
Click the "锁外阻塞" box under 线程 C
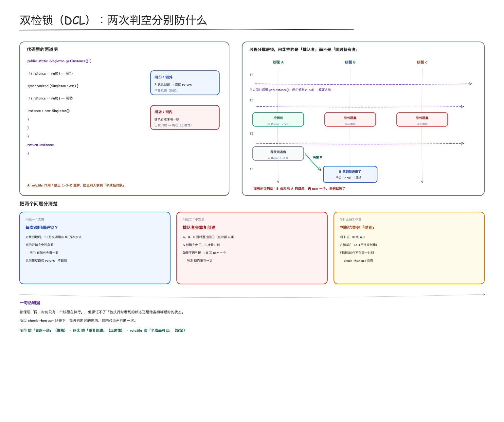pyautogui.click(x=422, y=119)
